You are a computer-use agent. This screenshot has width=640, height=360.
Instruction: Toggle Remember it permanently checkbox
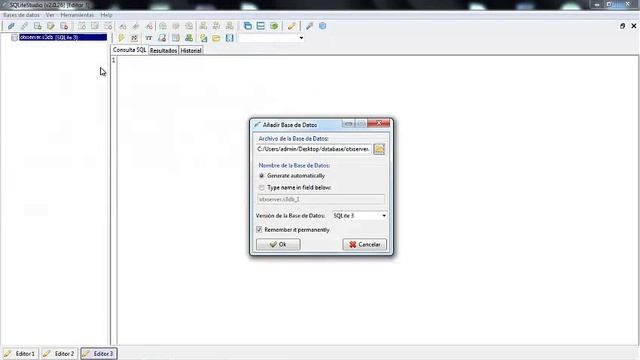click(293, 230)
